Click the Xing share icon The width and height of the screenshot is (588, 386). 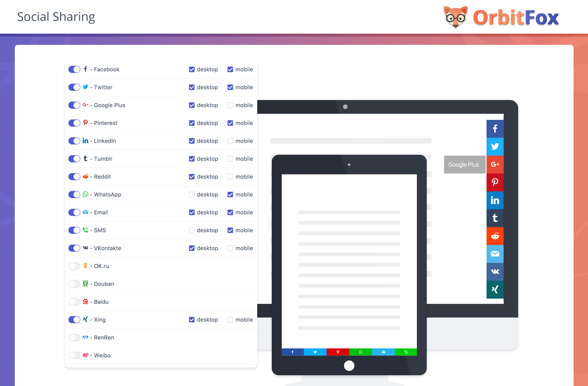tap(494, 289)
